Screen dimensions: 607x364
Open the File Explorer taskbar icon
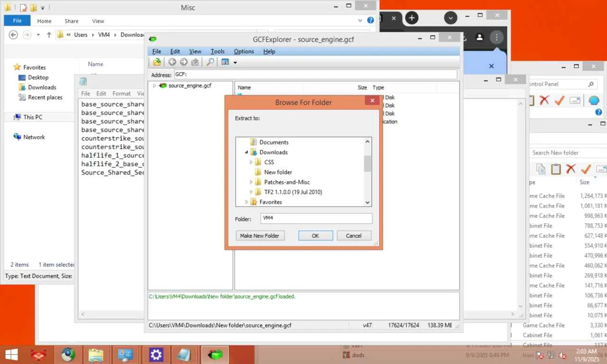(96, 355)
